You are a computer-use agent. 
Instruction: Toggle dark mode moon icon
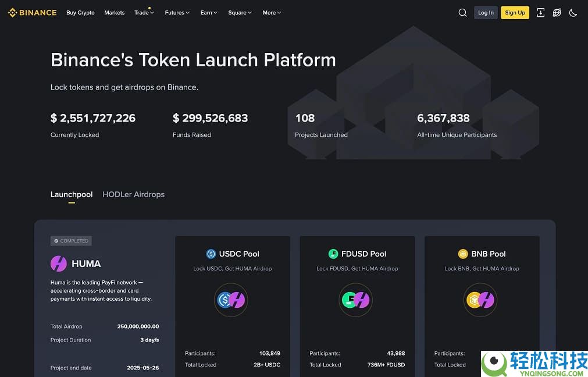tap(573, 13)
